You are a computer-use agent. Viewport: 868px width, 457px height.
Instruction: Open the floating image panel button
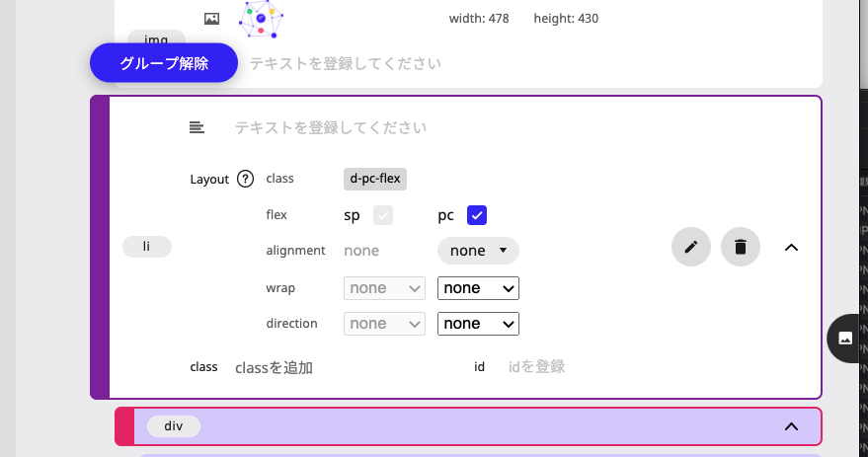845,338
